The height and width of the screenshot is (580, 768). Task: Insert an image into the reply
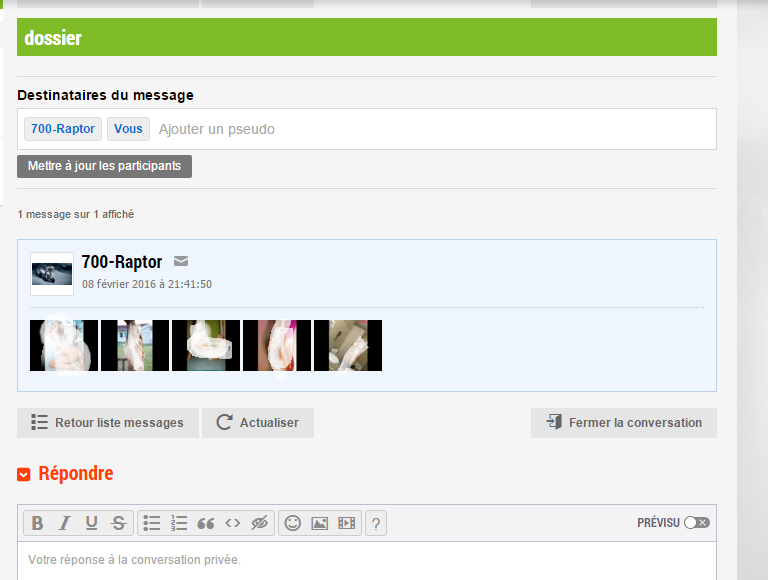coord(320,523)
